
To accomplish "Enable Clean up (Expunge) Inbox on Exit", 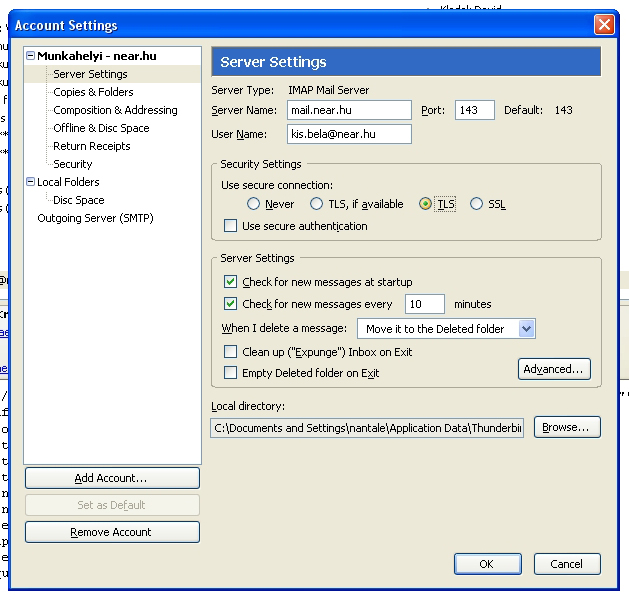I will click(x=231, y=352).
